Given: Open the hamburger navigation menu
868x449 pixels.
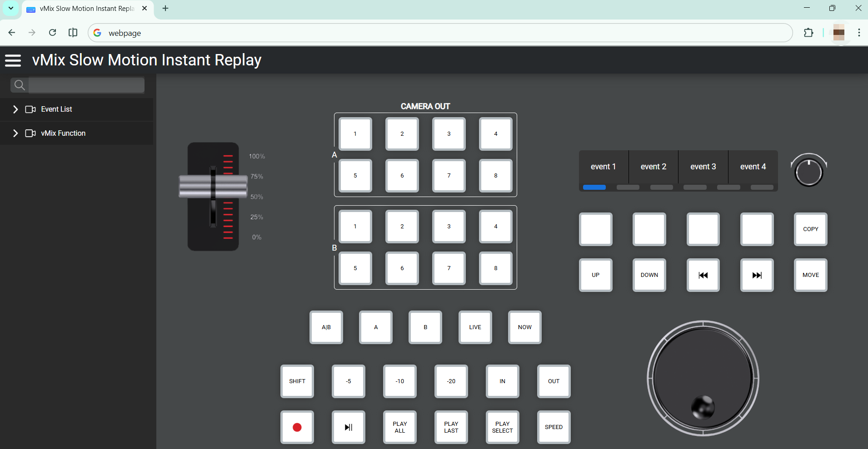Looking at the screenshot, I should 13,59.
